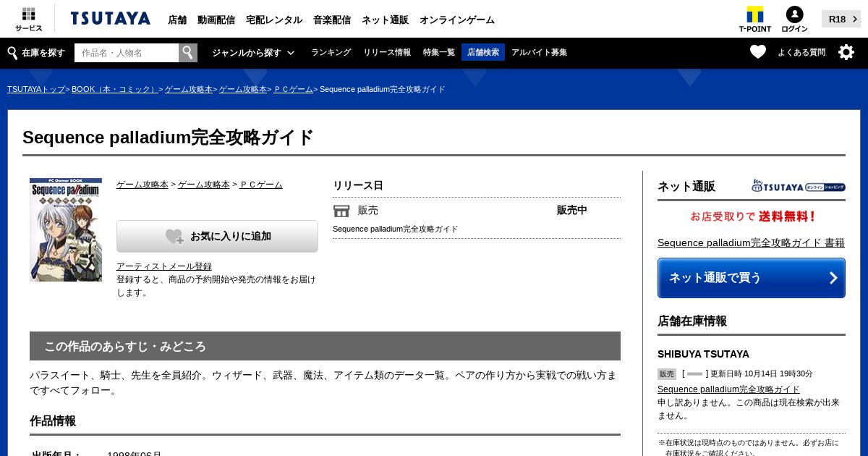
Task: Open the R18 section button
Action: [841, 19]
